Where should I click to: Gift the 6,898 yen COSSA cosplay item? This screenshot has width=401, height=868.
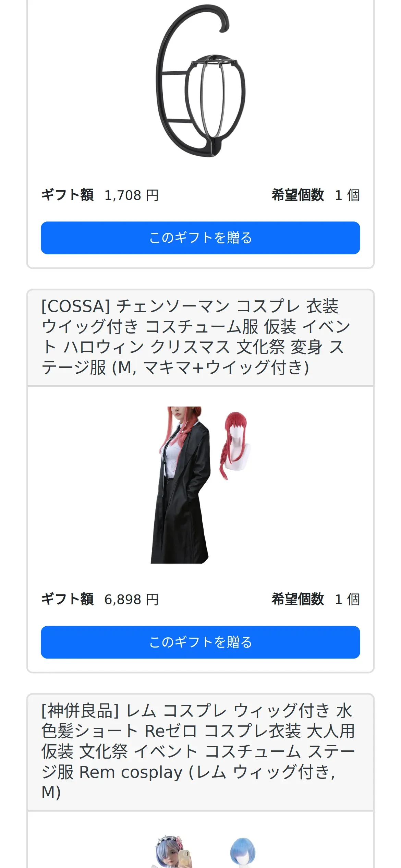200,642
